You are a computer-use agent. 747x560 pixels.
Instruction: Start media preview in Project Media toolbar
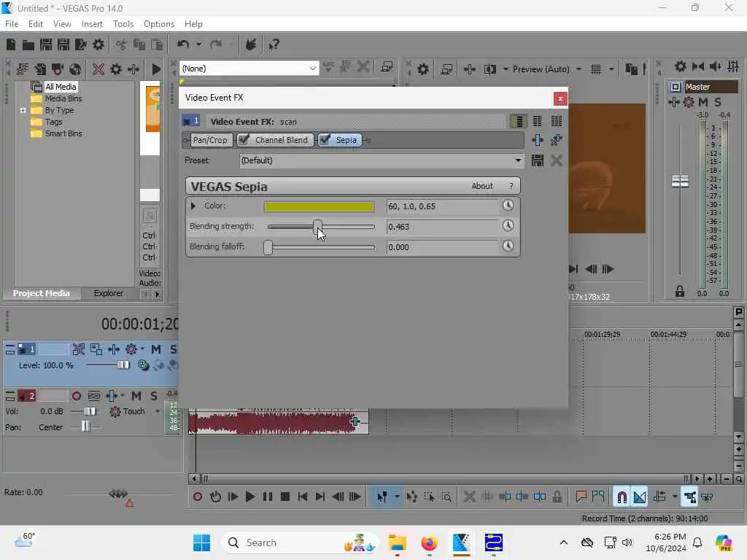[x=155, y=69]
